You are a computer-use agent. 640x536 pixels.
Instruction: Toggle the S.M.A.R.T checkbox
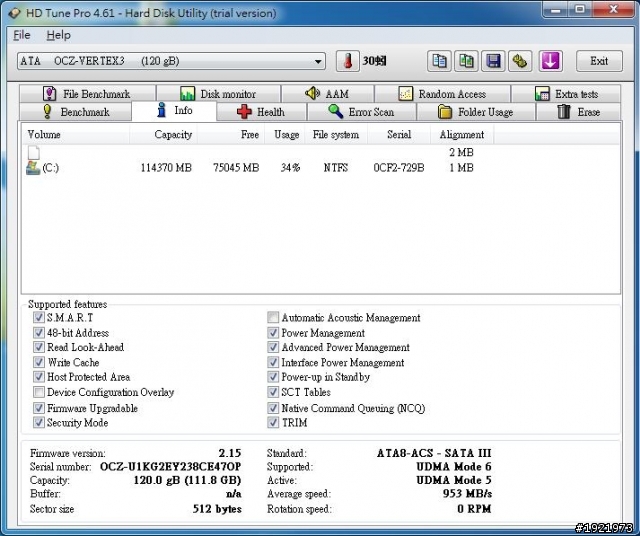coord(39,318)
